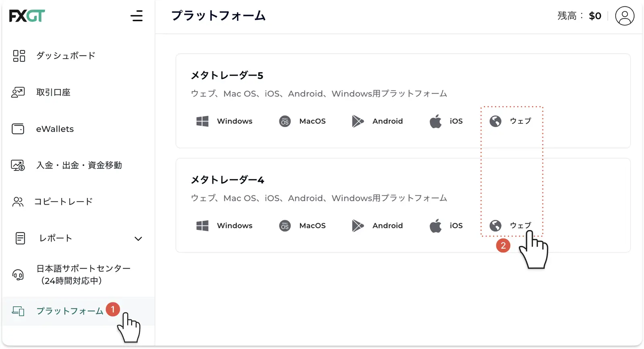Click the 入金・出金・資金移動 icon
Viewport: 644px width, 349px height.
(x=18, y=165)
